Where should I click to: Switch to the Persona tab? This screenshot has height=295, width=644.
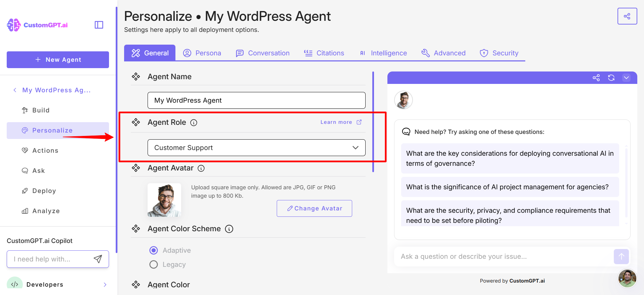pyautogui.click(x=202, y=53)
